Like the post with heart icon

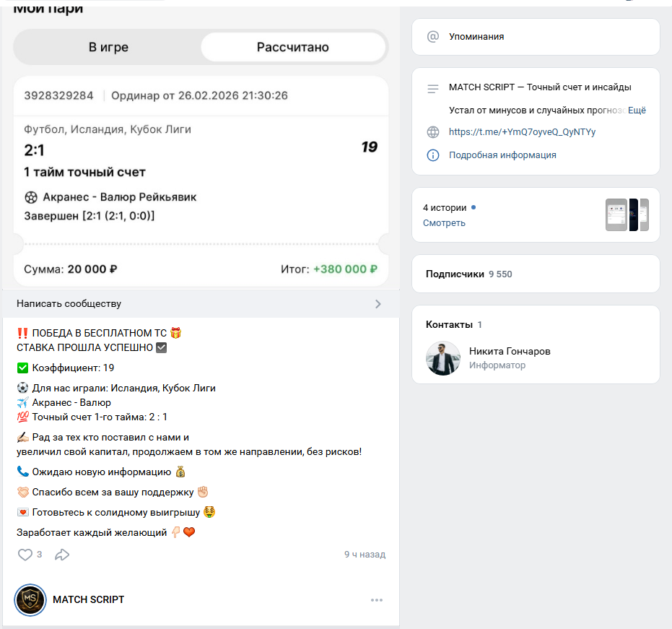pos(25,555)
